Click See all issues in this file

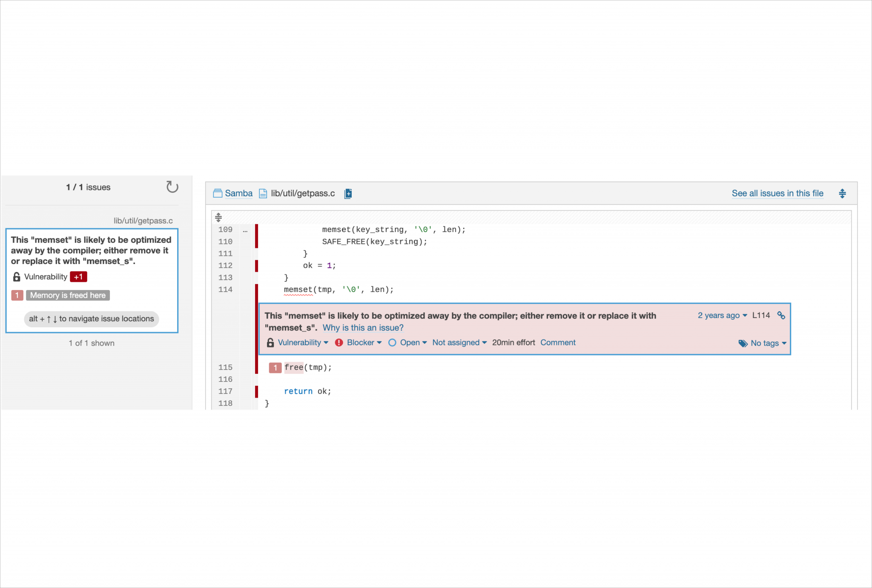[777, 193]
